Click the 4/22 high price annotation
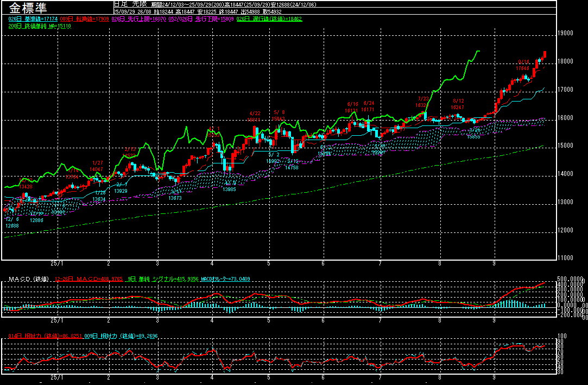Image resolution: width=588 pixels, height=385 pixels. [254, 116]
